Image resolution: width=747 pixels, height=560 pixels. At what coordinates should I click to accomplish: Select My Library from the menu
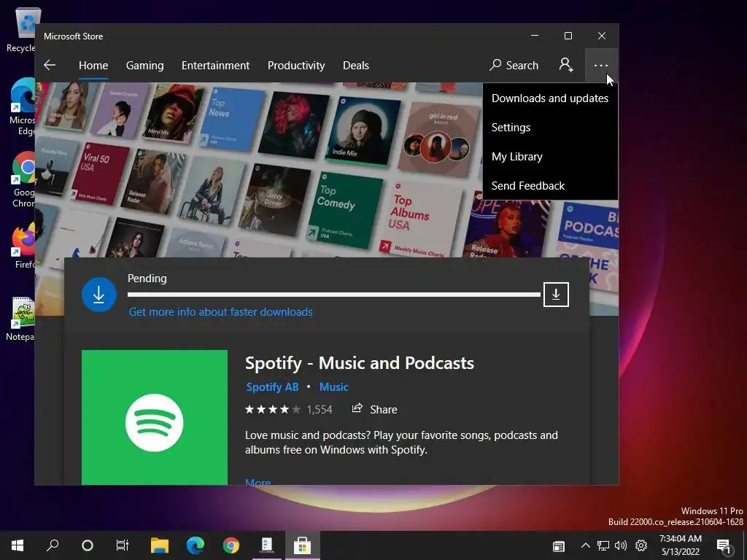(550, 157)
